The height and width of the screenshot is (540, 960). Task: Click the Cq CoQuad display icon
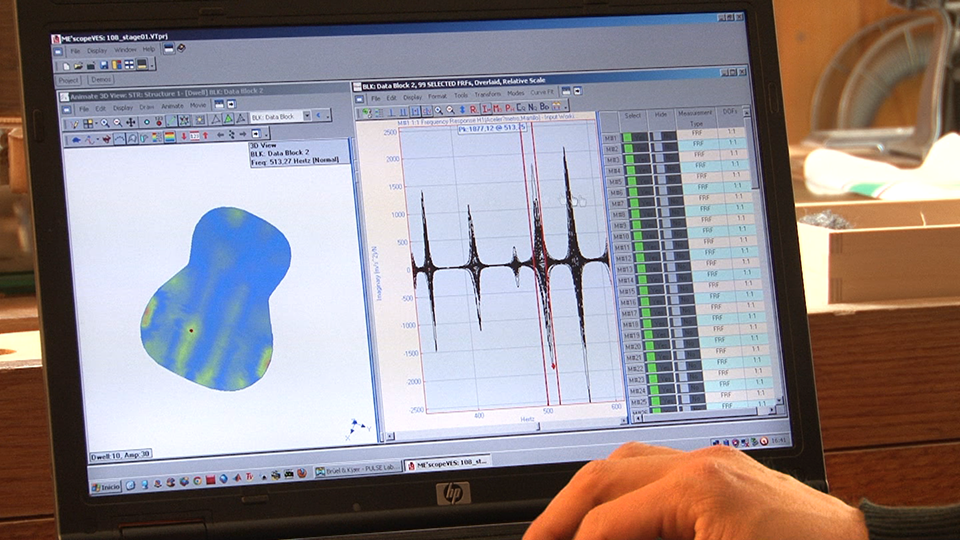(x=521, y=107)
